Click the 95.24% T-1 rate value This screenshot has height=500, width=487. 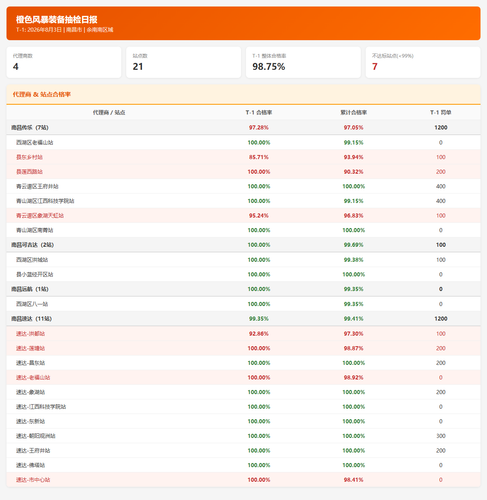(x=259, y=216)
